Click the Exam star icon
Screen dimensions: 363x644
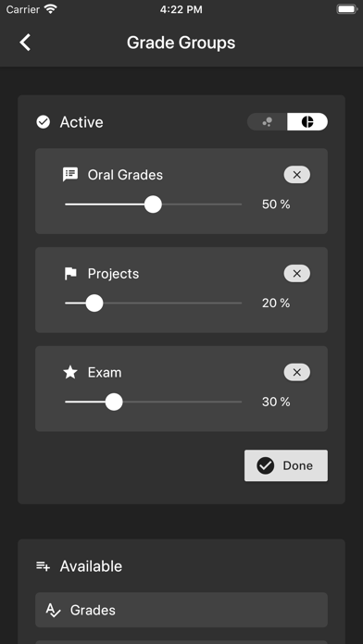70,373
